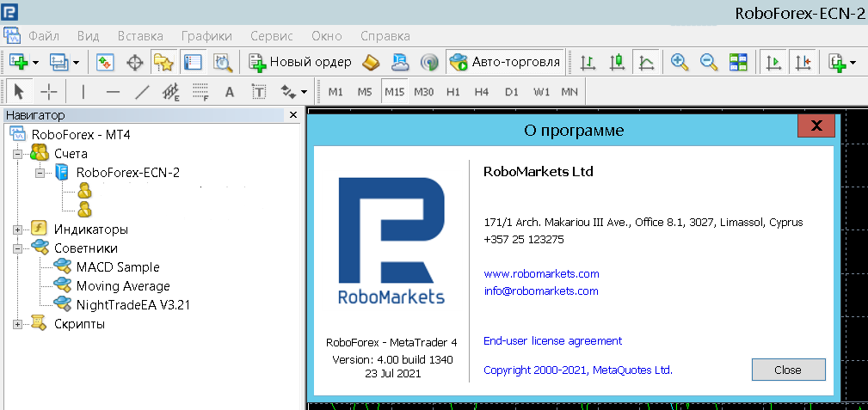Open dropdown arrow beside Profiles icon
The image size is (868, 410).
[x=76, y=63]
